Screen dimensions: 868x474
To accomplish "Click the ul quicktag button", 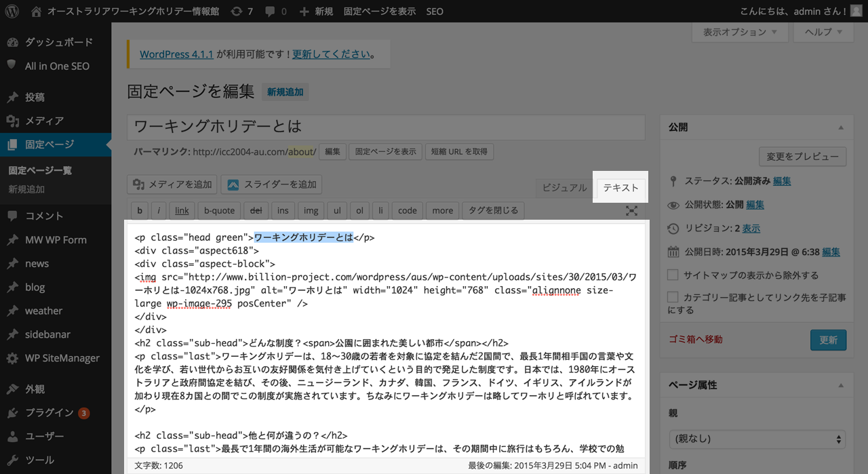I will pos(337,210).
